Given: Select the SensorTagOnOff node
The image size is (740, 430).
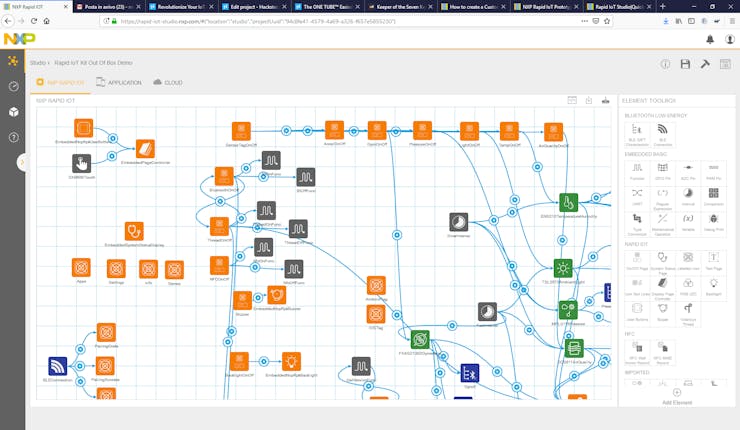Looking at the screenshot, I should [241, 132].
